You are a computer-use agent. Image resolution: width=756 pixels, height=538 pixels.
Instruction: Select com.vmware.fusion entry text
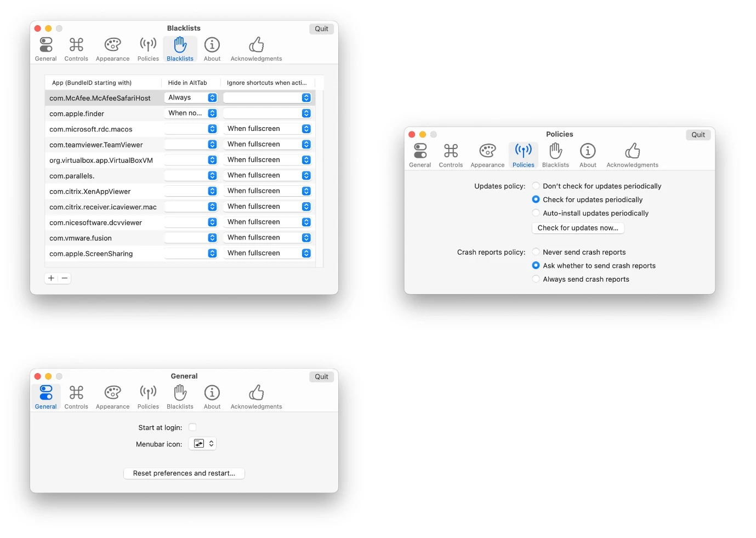click(x=81, y=238)
